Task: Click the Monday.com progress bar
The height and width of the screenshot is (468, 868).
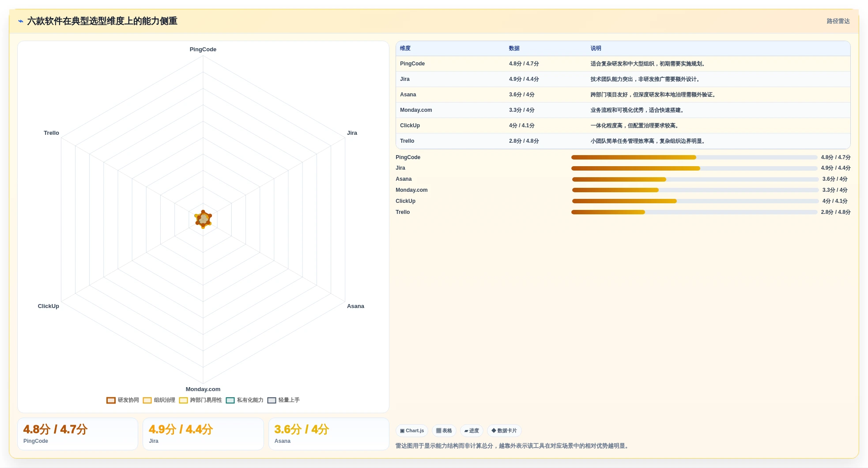Action: (695, 190)
